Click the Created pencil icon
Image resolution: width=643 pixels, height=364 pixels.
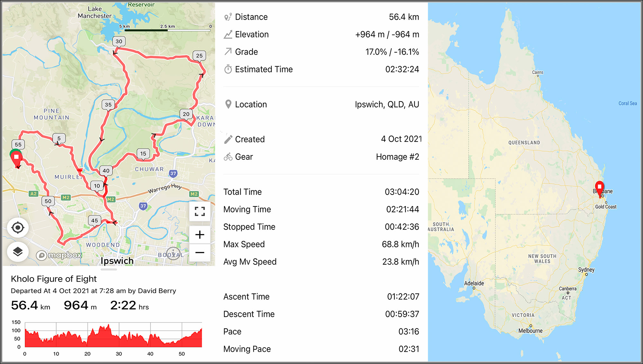[x=228, y=139]
